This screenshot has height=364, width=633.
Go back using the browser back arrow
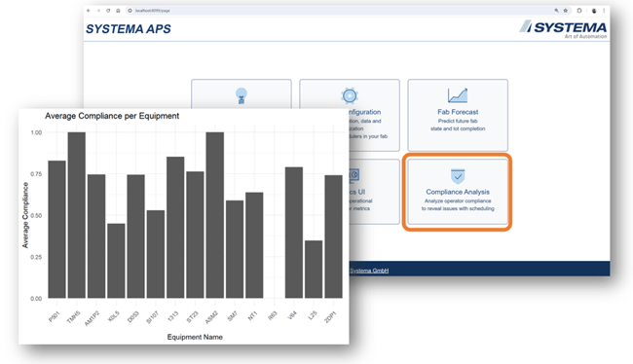tap(89, 11)
